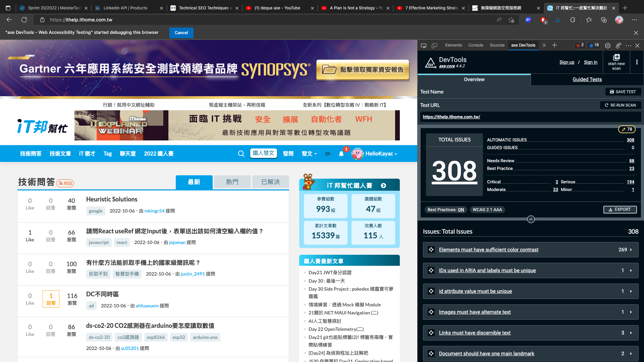Open DevTools settings gear icon

point(607,45)
